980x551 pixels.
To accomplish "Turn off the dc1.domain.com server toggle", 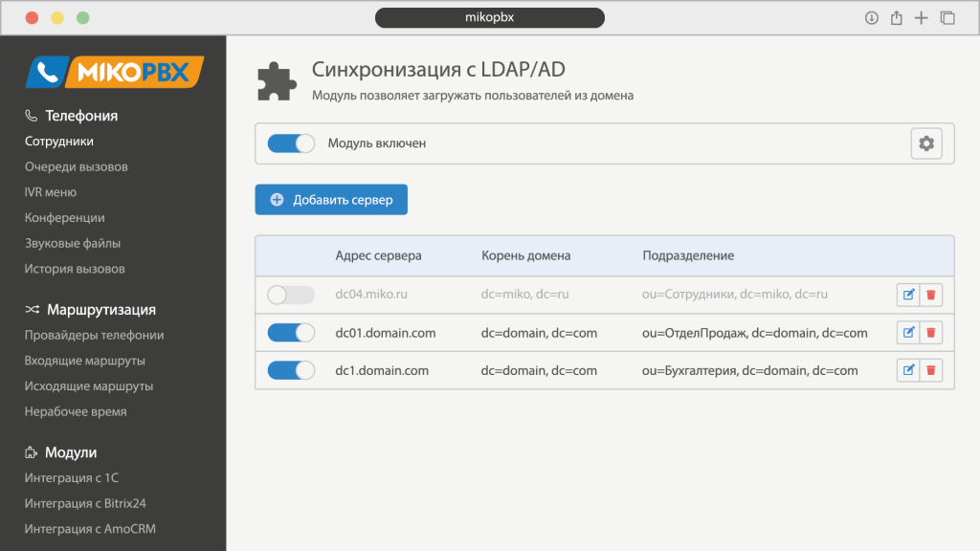I will [x=291, y=370].
